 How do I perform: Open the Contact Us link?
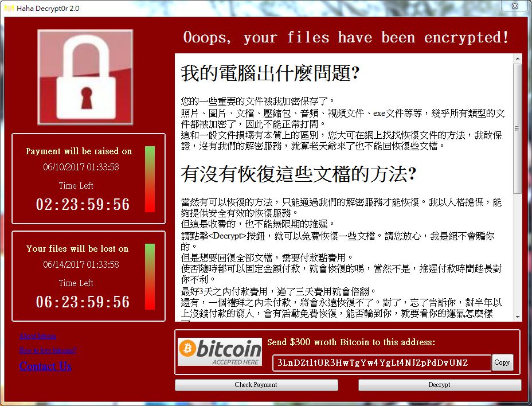coord(45,366)
